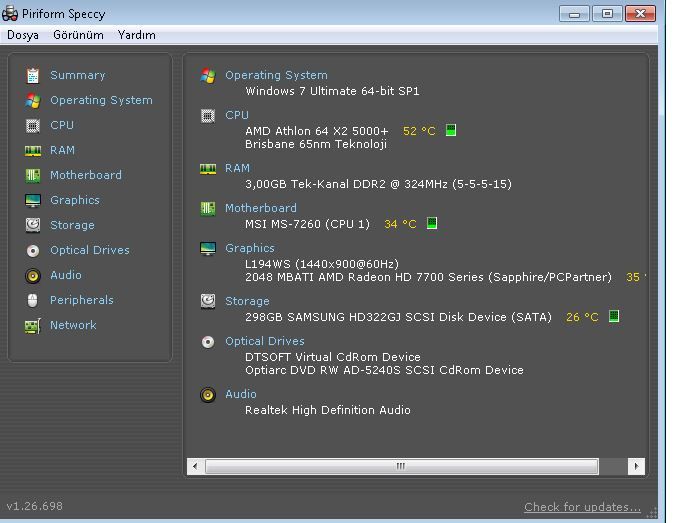Click the Windows flag icon beside sidebar Operating System

(x=33, y=100)
